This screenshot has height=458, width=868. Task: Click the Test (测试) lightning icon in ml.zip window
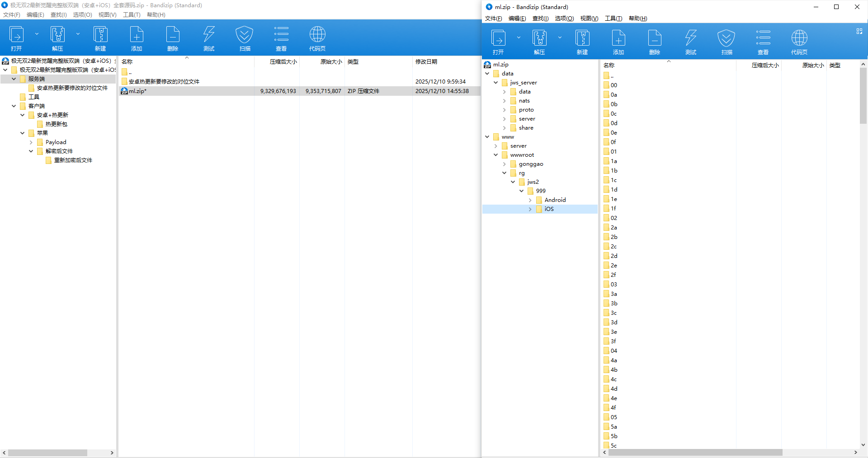click(x=690, y=38)
